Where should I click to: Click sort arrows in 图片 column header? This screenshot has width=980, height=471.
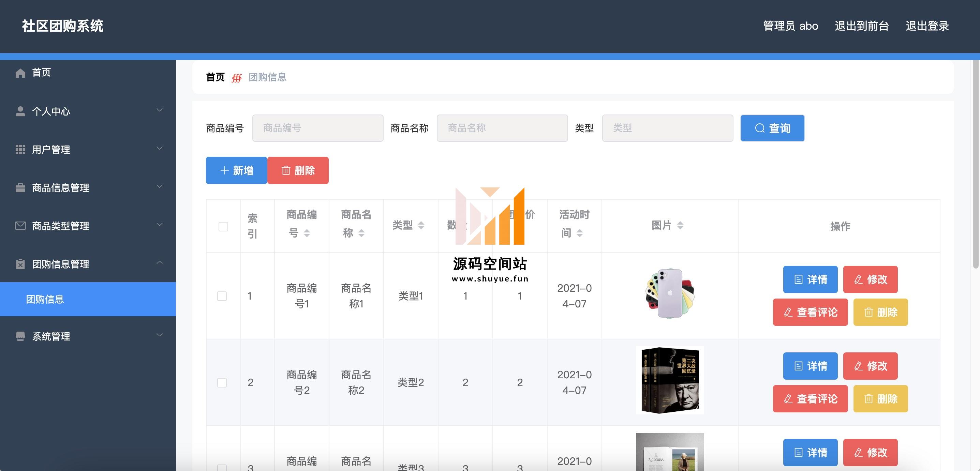pyautogui.click(x=680, y=225)
